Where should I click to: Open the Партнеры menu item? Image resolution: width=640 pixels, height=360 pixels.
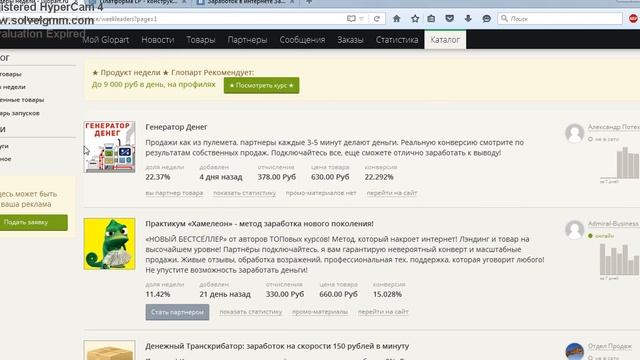[x=247, y=40]
